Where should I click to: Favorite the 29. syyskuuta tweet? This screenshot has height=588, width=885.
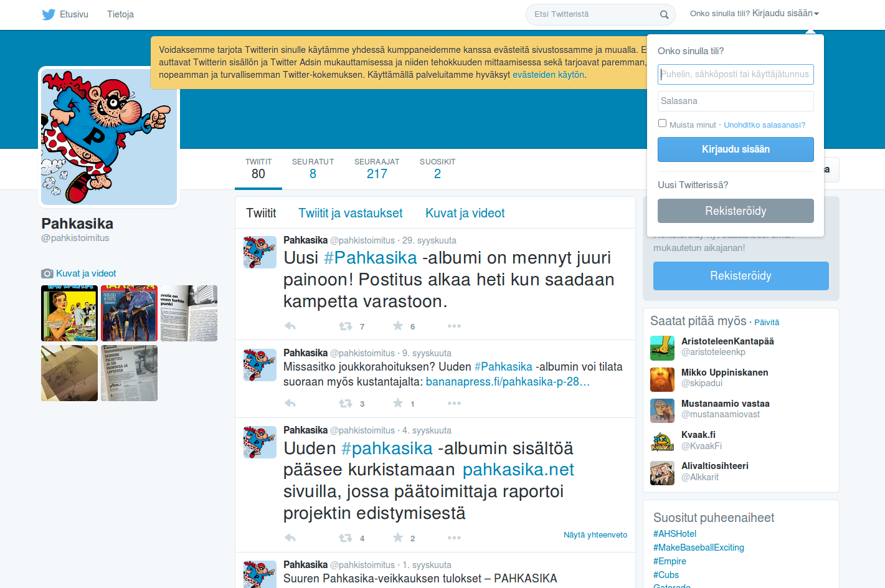pos(398,326)
